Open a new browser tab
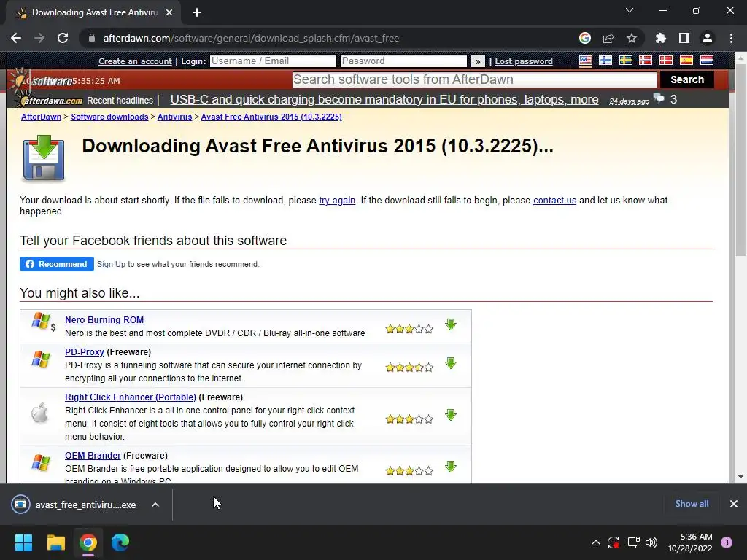 click(x=197, y=13)
